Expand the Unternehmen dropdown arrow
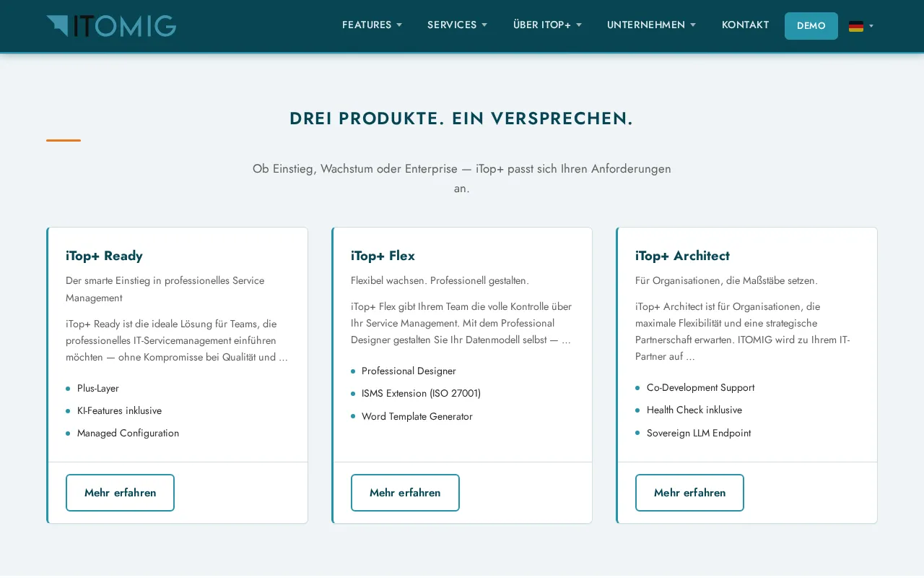This screenshot has width=924, height=578. point(693,25)
